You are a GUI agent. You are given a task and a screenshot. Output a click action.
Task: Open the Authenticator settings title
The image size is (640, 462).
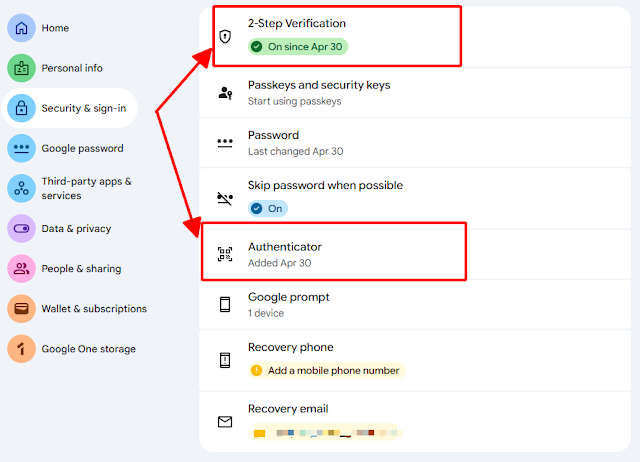[284, 247]
